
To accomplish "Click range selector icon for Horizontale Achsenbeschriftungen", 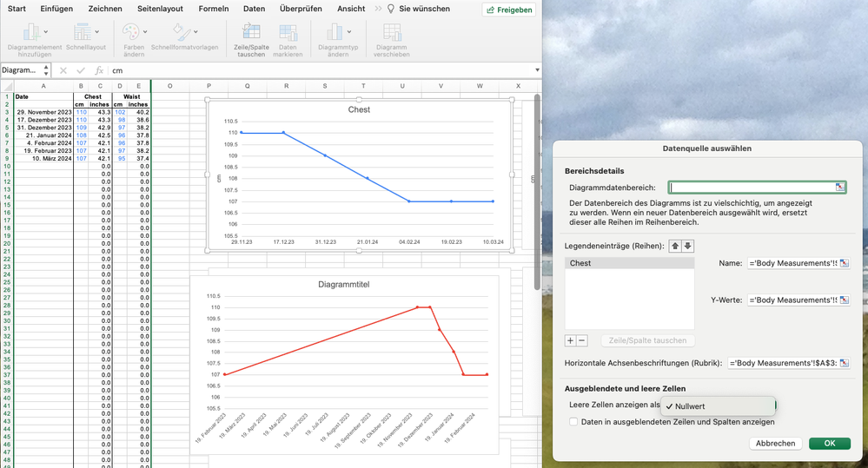I will (845, 363).
